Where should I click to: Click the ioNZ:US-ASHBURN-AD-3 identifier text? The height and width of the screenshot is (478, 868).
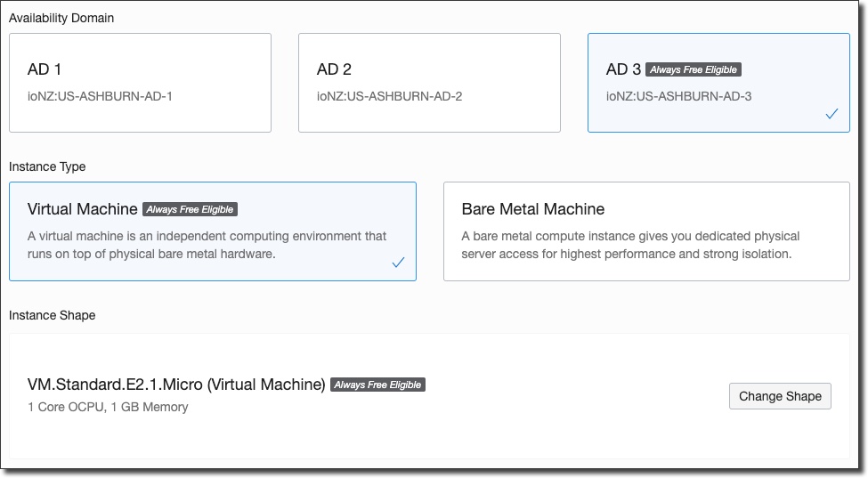coord(678,96)
